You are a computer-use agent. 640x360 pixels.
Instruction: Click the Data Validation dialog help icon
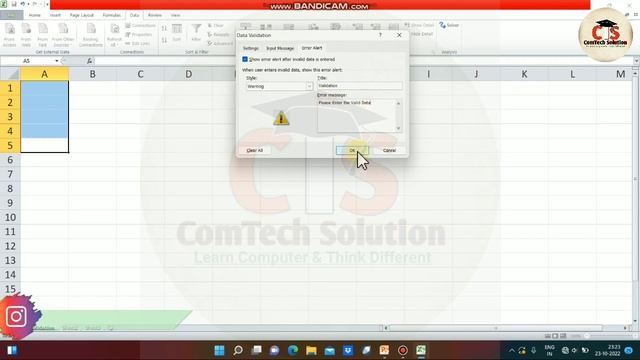click(x=380, y=35)
